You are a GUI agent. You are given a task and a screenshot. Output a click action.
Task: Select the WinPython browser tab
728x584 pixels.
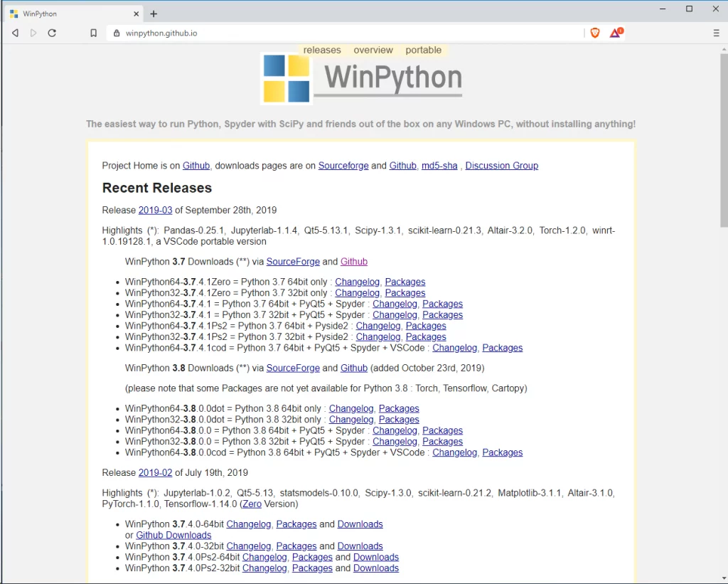pyautogui.click(x=74, y=14)
